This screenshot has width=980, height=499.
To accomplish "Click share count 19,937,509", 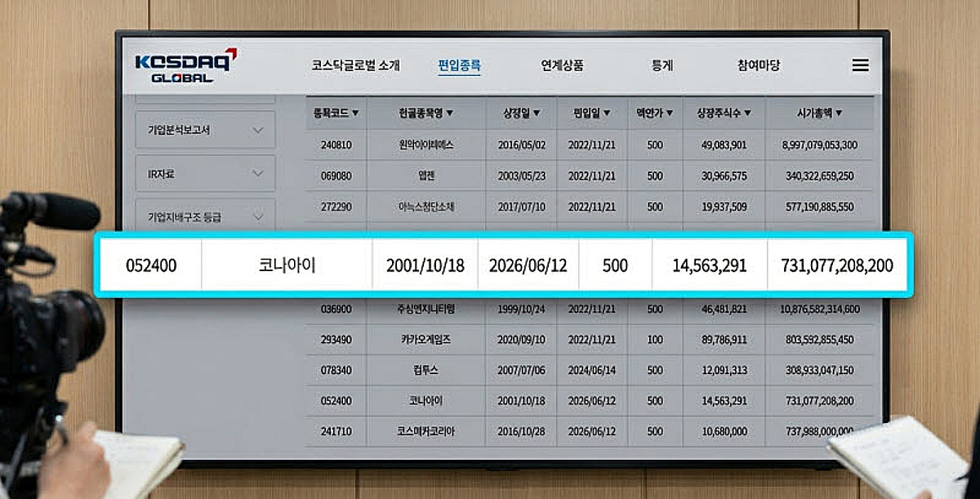I will point(724,207).
